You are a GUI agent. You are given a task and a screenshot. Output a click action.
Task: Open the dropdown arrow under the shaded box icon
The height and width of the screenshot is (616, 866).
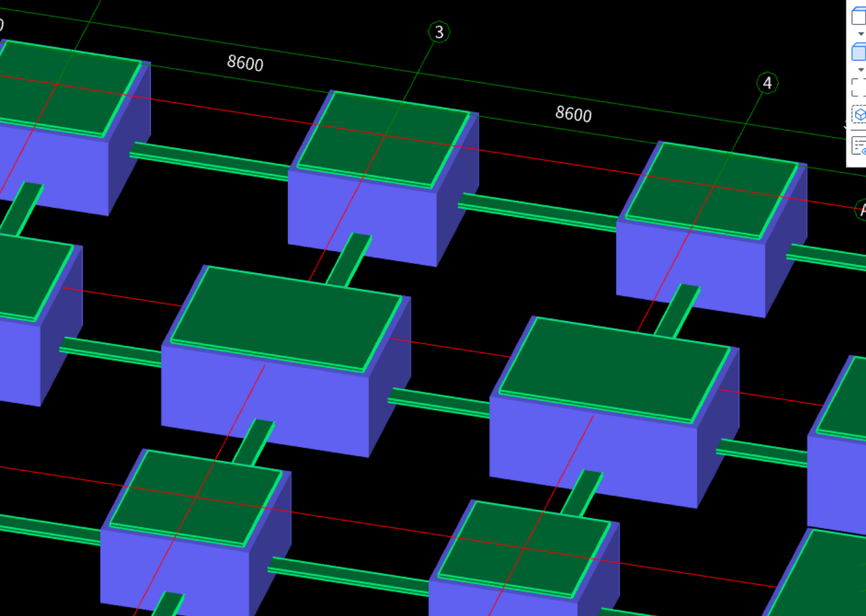(x=861, y=70)
